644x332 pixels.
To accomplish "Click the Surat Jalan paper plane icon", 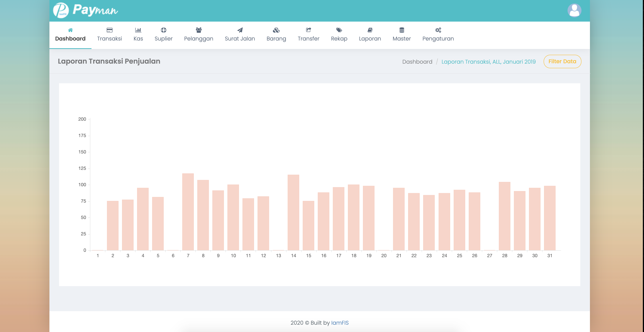I will point(240,30).
